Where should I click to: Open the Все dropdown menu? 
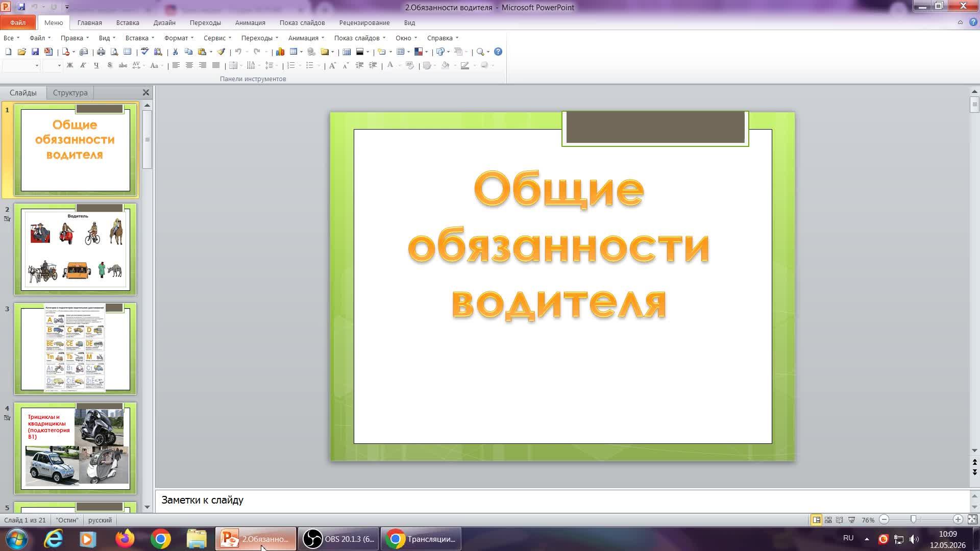coord(11,38)
